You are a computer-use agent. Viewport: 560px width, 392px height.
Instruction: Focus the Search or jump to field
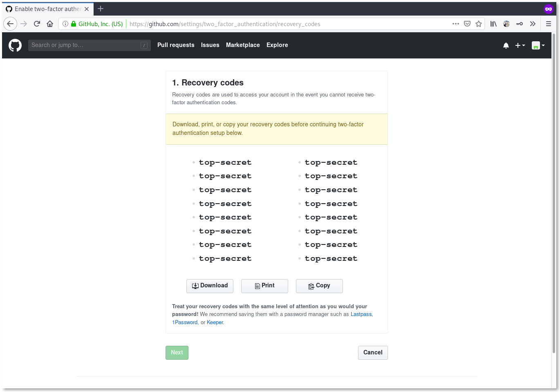pyautogui.click(x=85, y=45)
